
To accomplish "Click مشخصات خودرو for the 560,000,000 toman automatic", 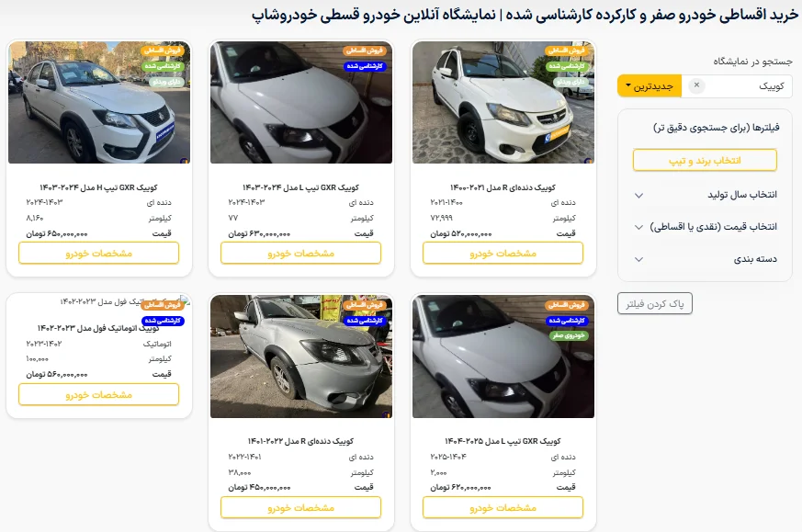I will (x=98, y=395).
